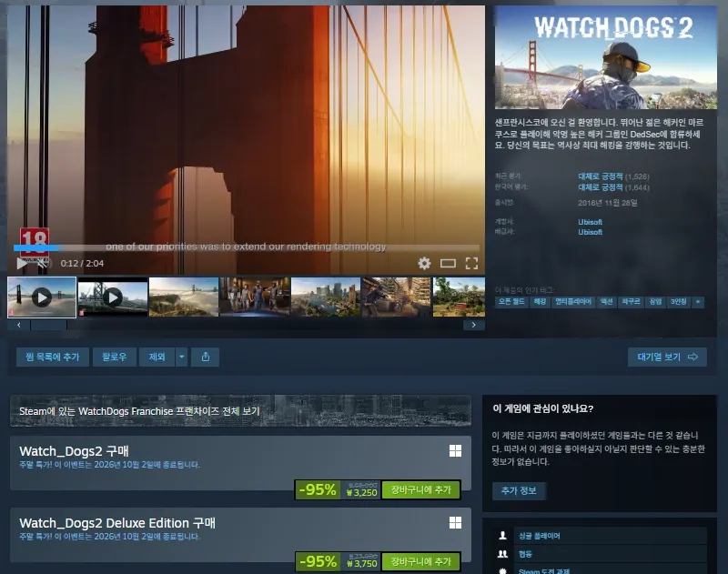
Task: Add Deluxe Edition to cart
Action: click(420, 562)
